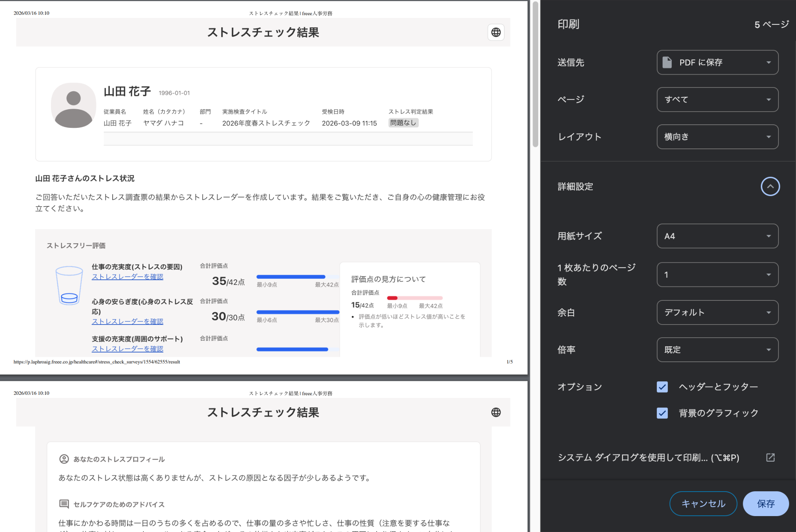The height and width of the screenshot is (532, 796).
Task: Click the red 15/42点 example progress bar
Action: tap(415, 298)
